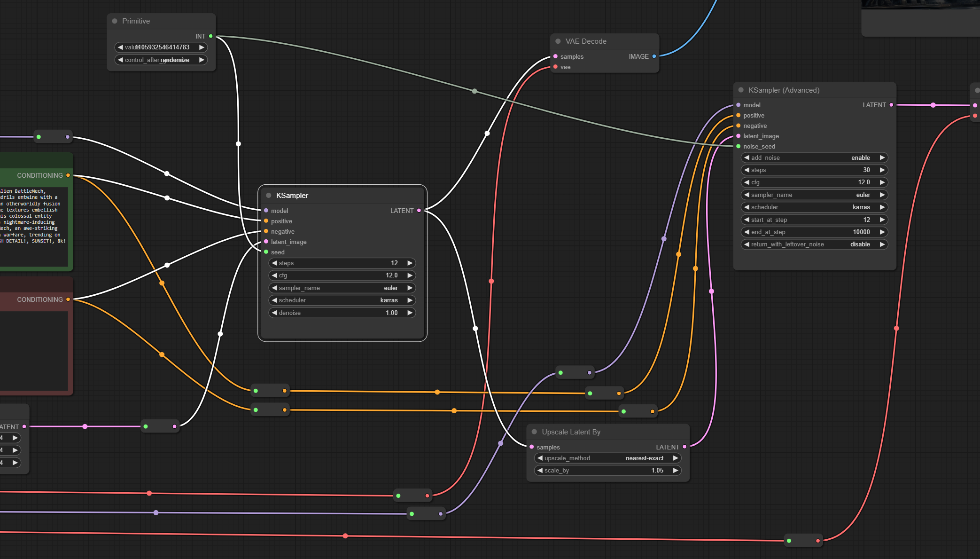Click the Primitive node collapse dot
Viewport: 980px width, 559px height.
click(115, 21)
